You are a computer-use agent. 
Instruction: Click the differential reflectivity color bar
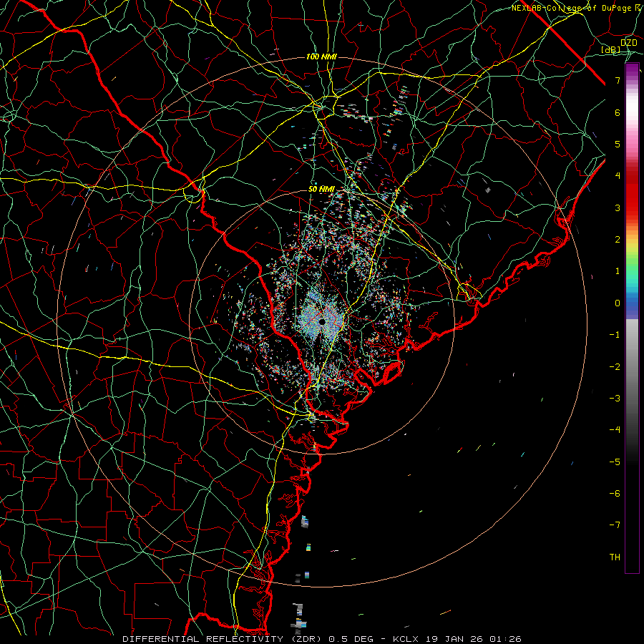pos(632,318)
